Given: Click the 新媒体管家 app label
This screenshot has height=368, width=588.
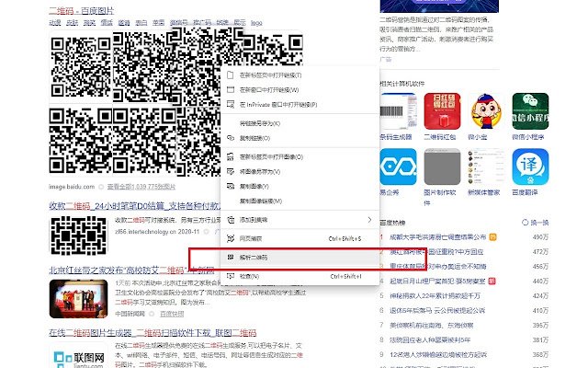Looking at the screenshot, I should click(484, 192).
